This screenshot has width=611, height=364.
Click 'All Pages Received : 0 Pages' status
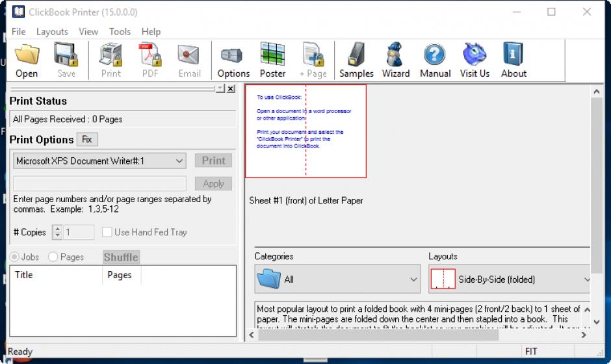68,119
